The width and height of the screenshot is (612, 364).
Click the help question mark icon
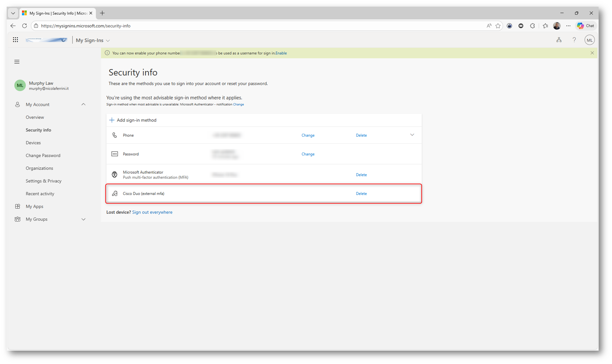click(574, 40)
